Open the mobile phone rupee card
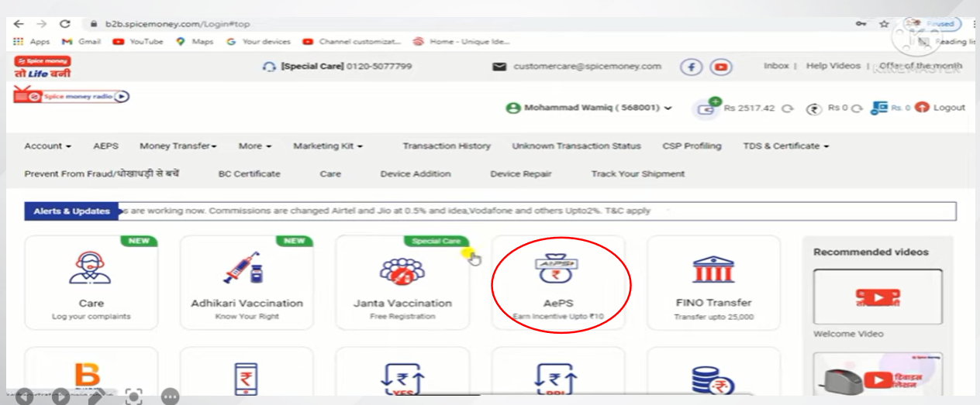This screenshot has height=405, width=980. click(247, 371)
